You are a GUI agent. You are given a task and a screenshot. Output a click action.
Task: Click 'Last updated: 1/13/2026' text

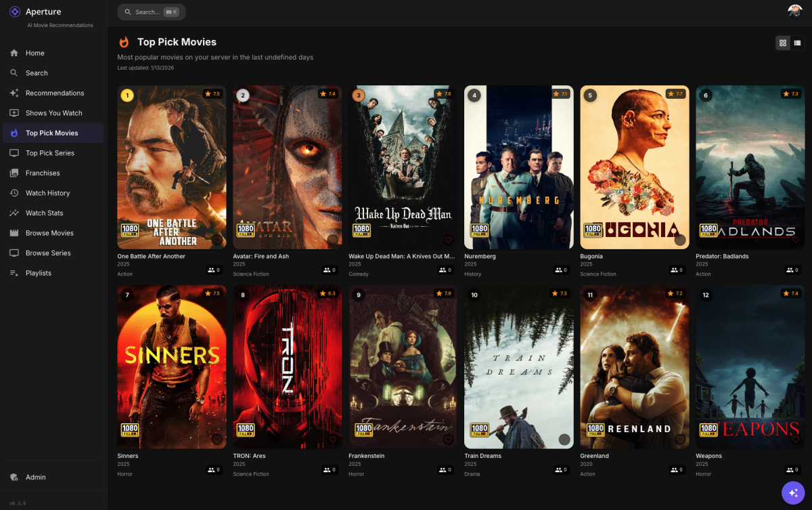pos(145,68)
